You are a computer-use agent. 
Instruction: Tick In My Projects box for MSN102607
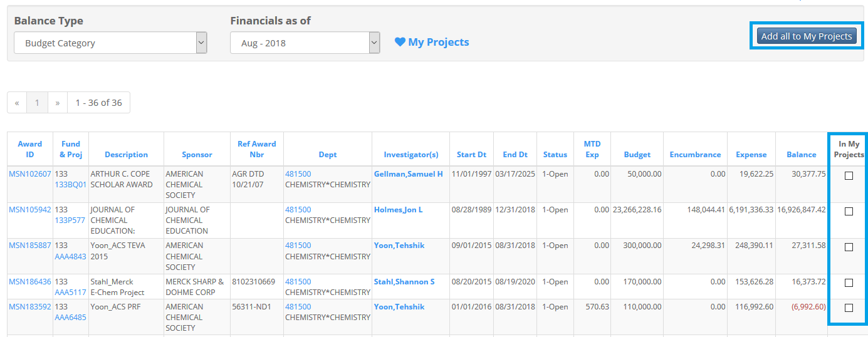point(849,176)
